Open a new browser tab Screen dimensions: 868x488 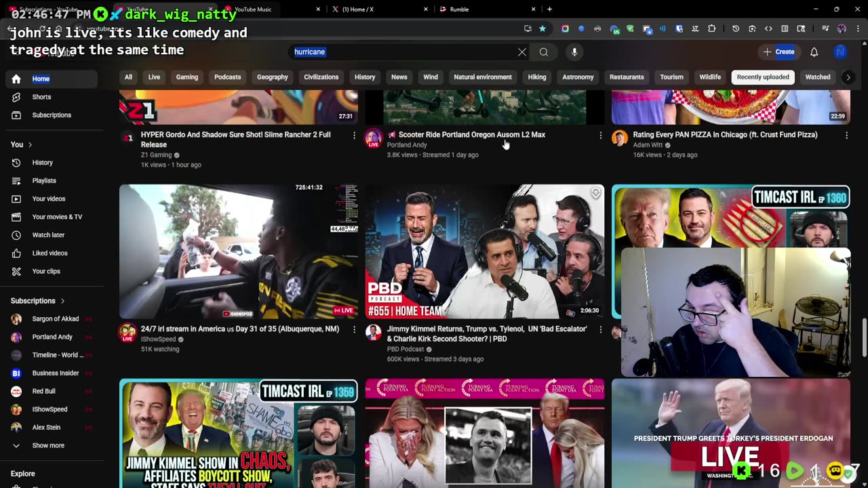click(549, 9)
